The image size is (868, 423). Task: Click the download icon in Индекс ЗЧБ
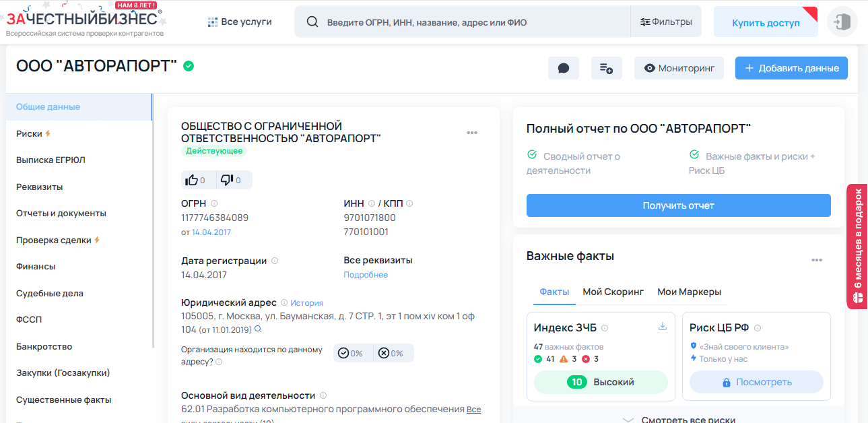[x=662, y=327]
